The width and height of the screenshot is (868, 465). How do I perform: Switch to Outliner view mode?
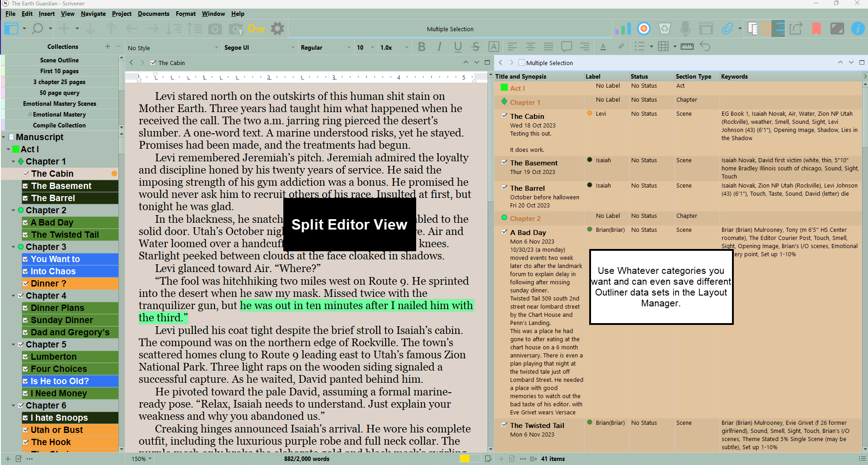779,29
